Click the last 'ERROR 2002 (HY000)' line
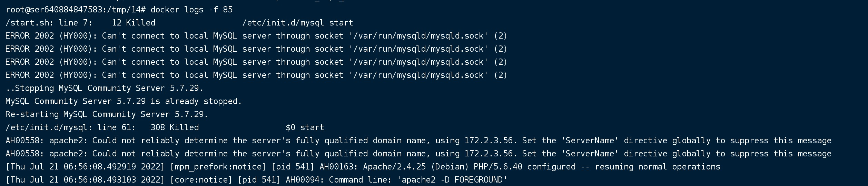868x186 pixels. coord(51,75)
